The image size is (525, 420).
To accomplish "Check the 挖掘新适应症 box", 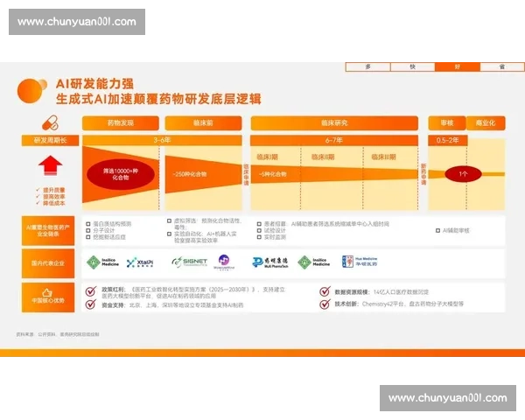I will tap(88, 237).
